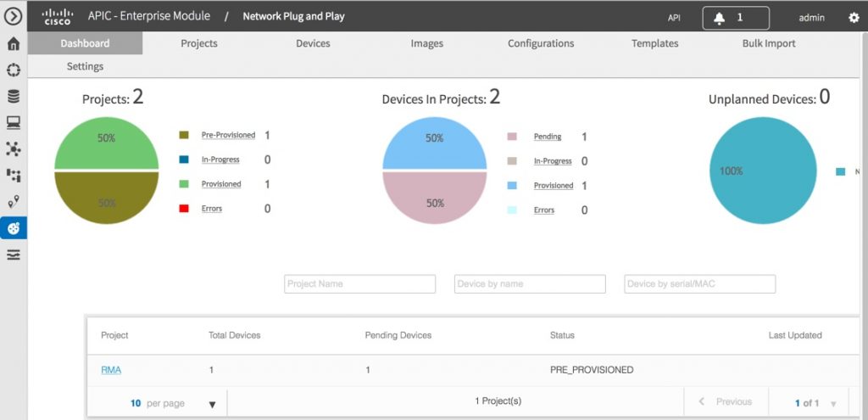
Task: Expand the page number '1 of 1' dropdown
Action: pos(833,404)
